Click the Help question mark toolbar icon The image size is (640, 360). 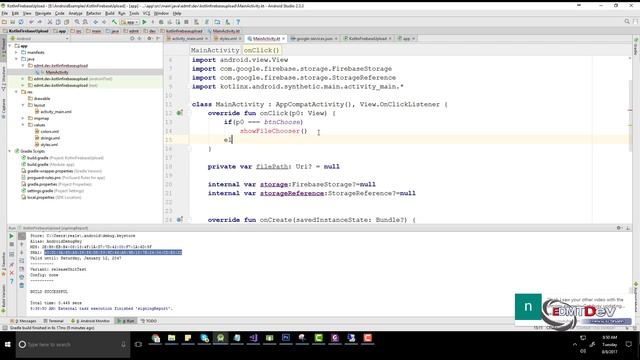[x=238, y=22]
